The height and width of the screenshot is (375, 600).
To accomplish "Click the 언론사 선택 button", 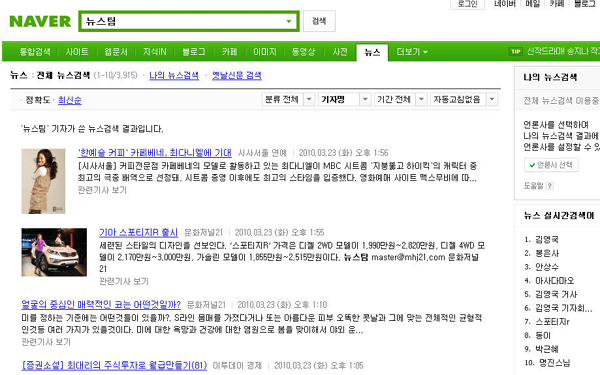I will coord(551,165).
